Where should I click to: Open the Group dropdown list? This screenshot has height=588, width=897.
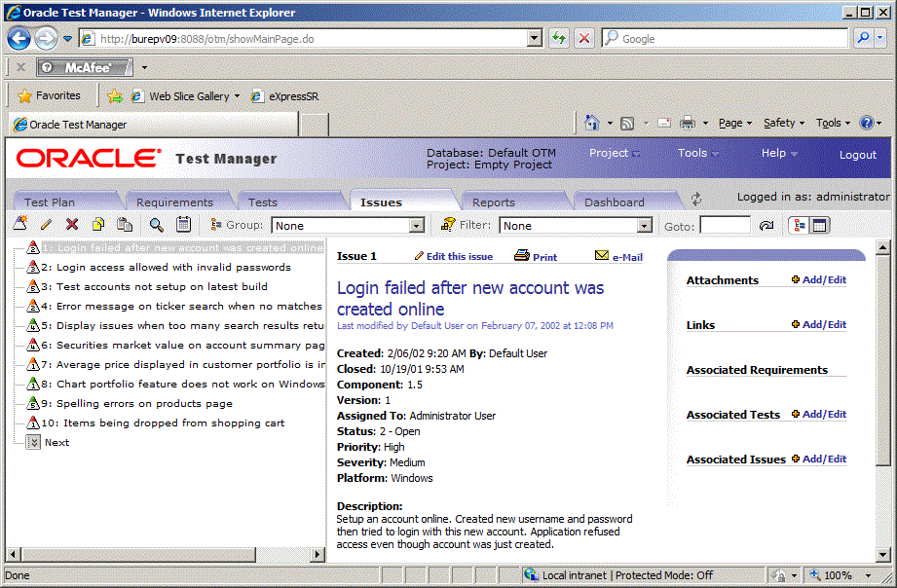pos(417,225)
